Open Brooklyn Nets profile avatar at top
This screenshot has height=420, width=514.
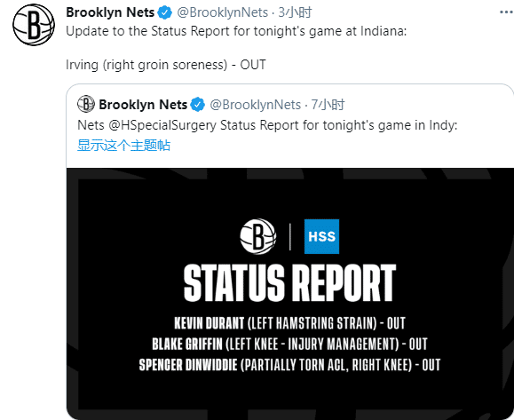[x=34, y=25]
